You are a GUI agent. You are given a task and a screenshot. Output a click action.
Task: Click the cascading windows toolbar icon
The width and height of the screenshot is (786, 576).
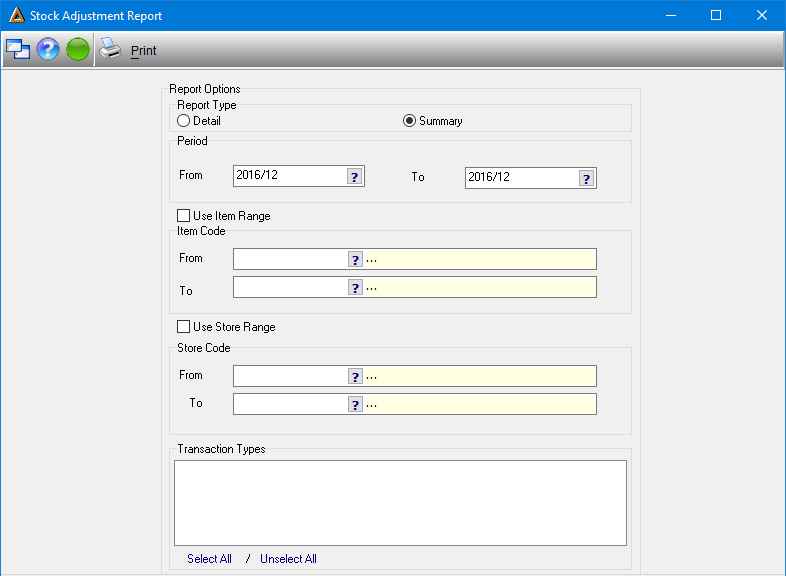(18, 49)
